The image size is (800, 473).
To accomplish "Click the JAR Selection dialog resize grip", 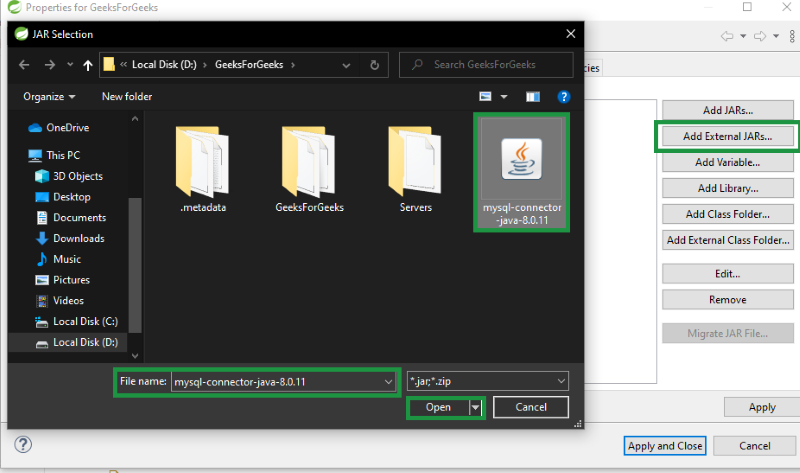I will [578, 424].
